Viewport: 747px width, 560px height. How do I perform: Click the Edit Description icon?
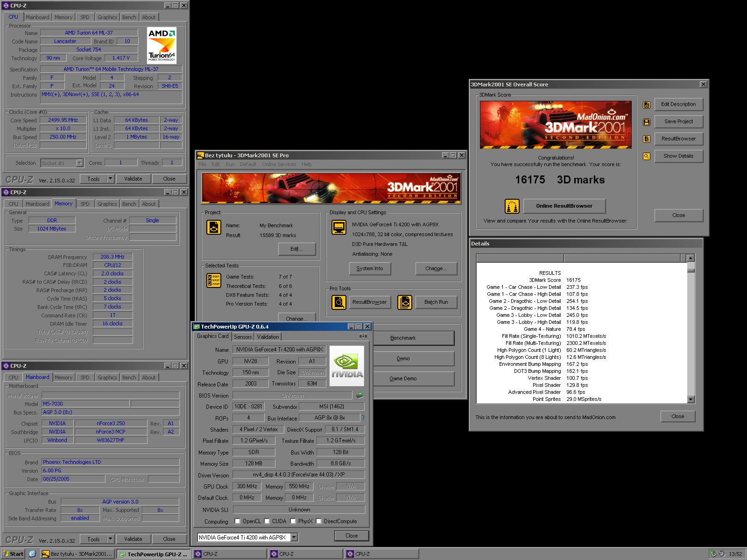point(647,105)
